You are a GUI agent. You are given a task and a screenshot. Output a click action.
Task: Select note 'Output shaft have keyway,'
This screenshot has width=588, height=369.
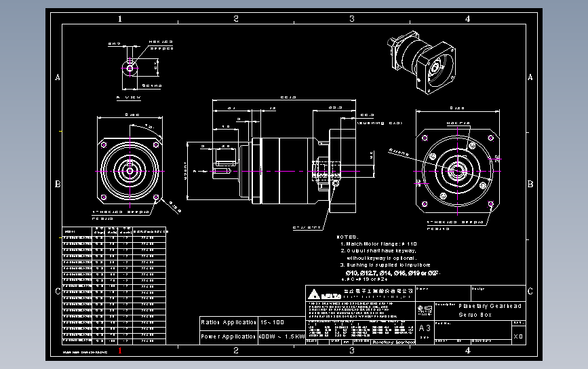(378, 251)
